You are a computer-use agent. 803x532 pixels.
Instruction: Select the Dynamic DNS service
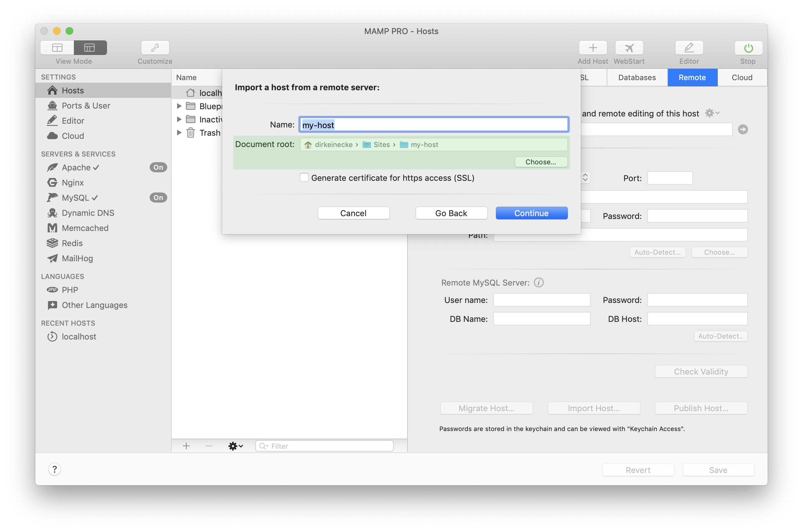(x=87, y=213)
